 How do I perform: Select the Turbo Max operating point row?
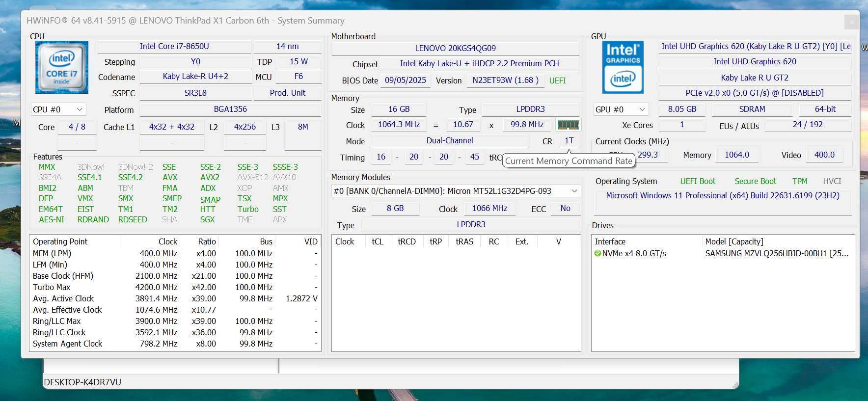(175, 287)
